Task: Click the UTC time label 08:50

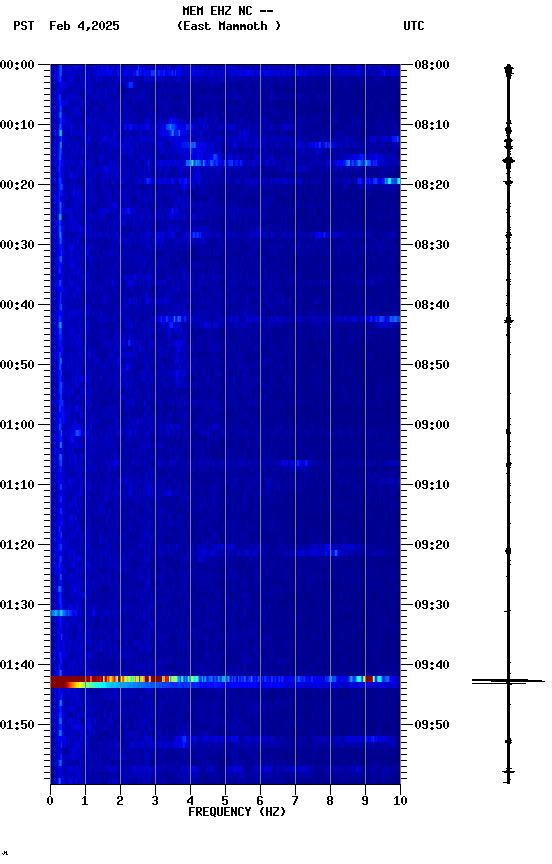Action: (x=432, y=365)
